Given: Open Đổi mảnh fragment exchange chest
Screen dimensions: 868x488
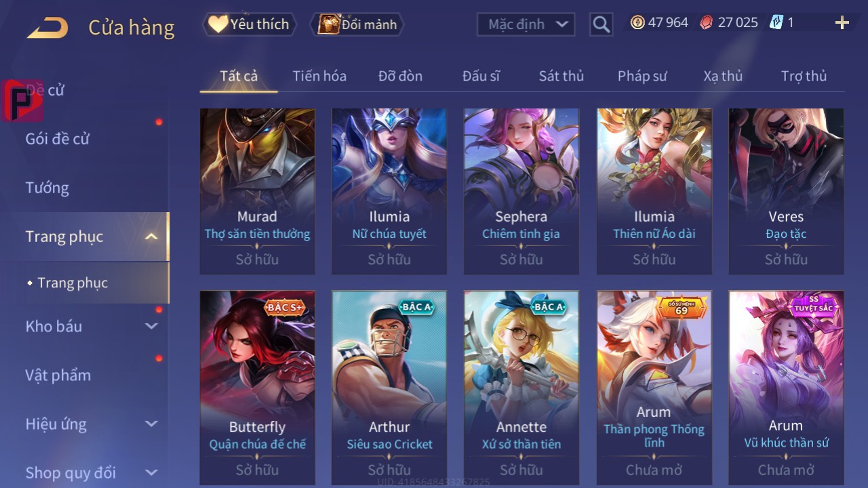Looking at the screenshot, I should (x=357, y=24).
